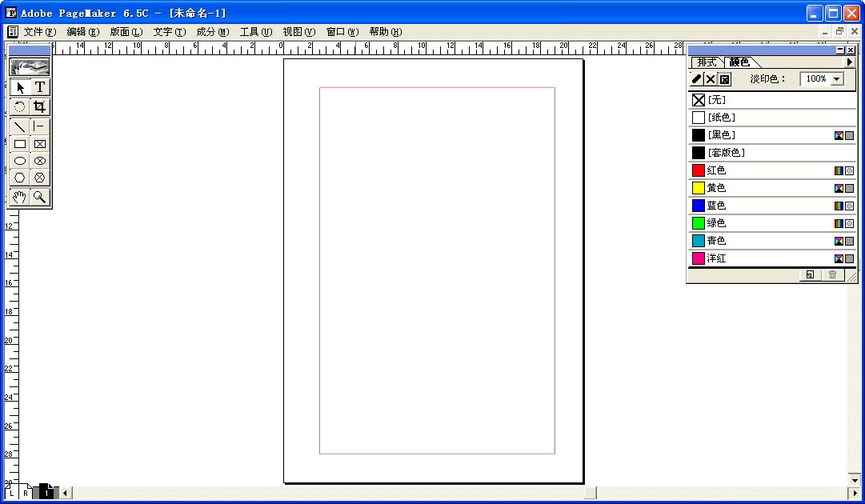Choose the Rectangle drawing tool
The image size is (865, 504).
click(x=20, y=144)
